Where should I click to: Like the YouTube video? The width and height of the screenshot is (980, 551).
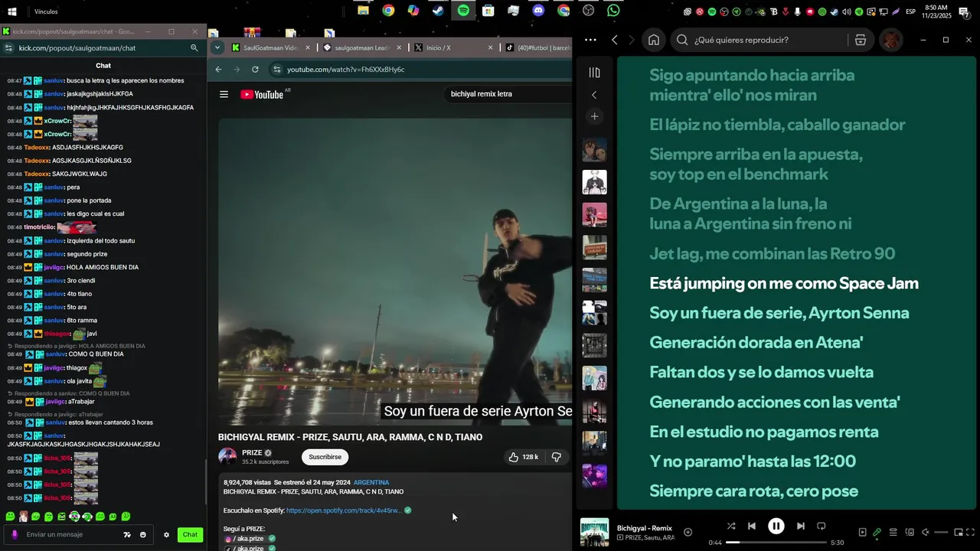tap(523, 457)
